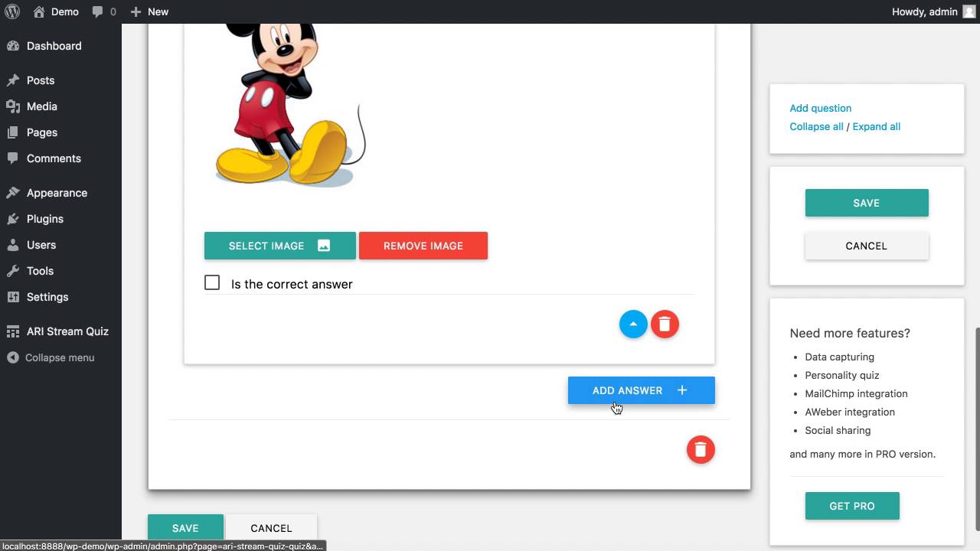Click the Posts pushpin icon

point(13,80)
